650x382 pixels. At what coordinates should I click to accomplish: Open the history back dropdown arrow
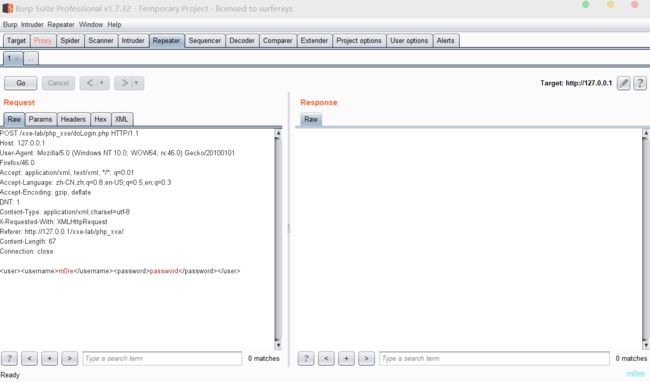point(102,83)
